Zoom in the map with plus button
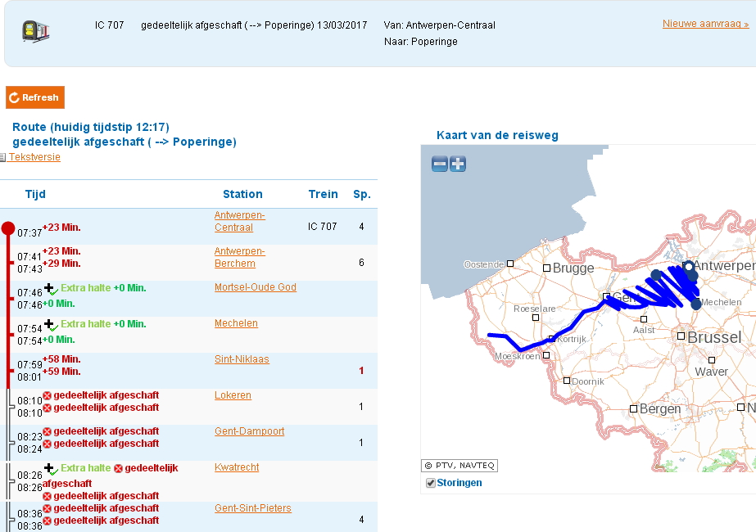756x532 pixels. 458,164
